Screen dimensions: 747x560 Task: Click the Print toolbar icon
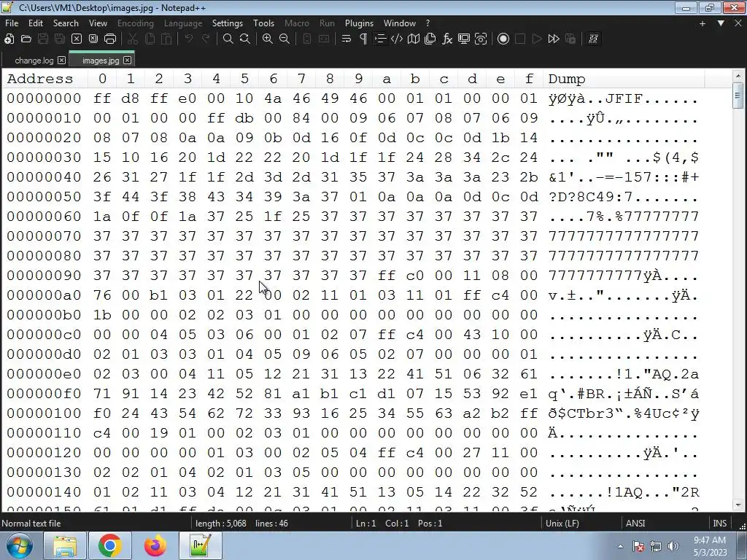110,39
